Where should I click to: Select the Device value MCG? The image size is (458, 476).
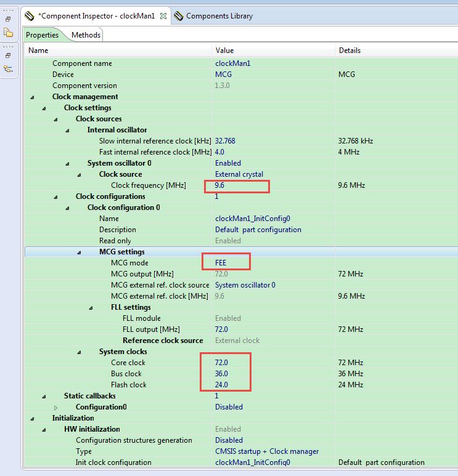click(223, 75)
